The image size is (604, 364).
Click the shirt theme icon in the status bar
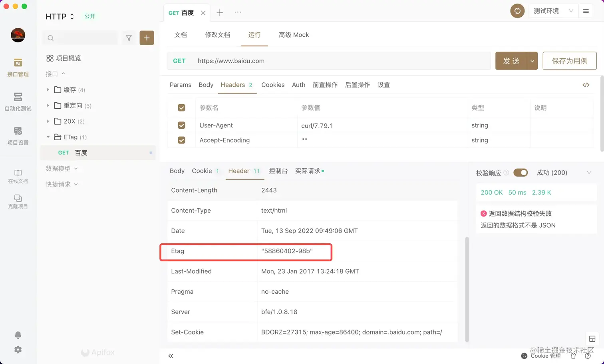[x=574, y=356]
